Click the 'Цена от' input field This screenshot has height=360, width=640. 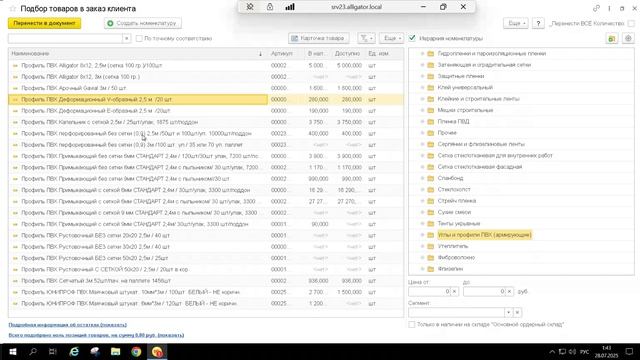(429, 291)
